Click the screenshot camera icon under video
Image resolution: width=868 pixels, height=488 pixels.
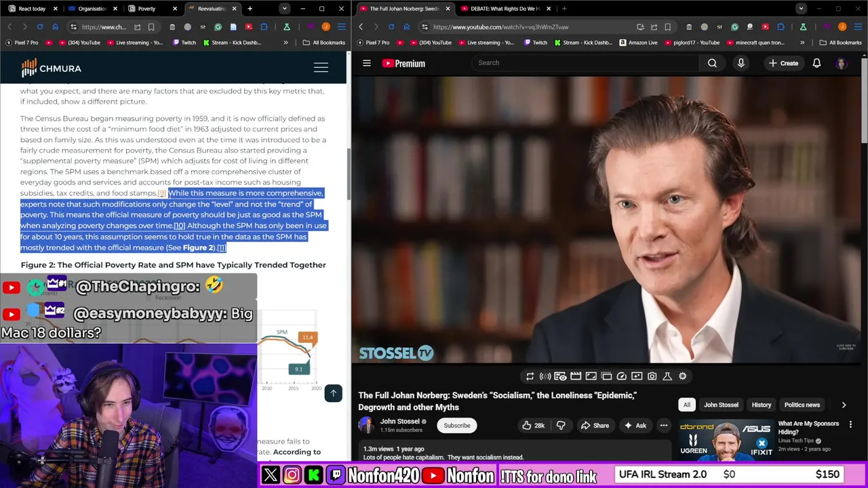(x=652, y=376)
